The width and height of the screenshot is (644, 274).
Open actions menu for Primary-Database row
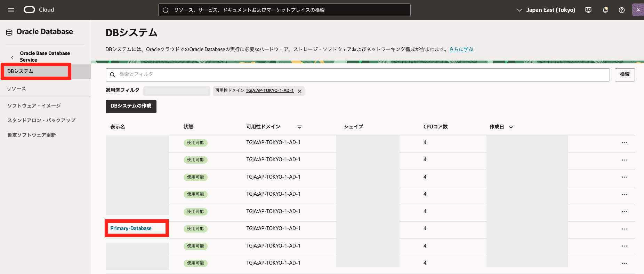point(625,229)
